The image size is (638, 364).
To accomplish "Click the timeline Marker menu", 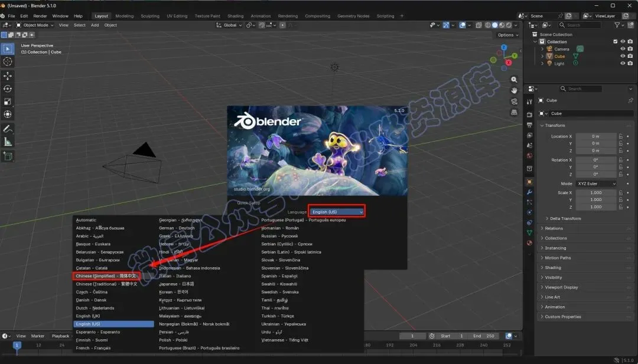I will pyautogui.click(x=37, y=336).
